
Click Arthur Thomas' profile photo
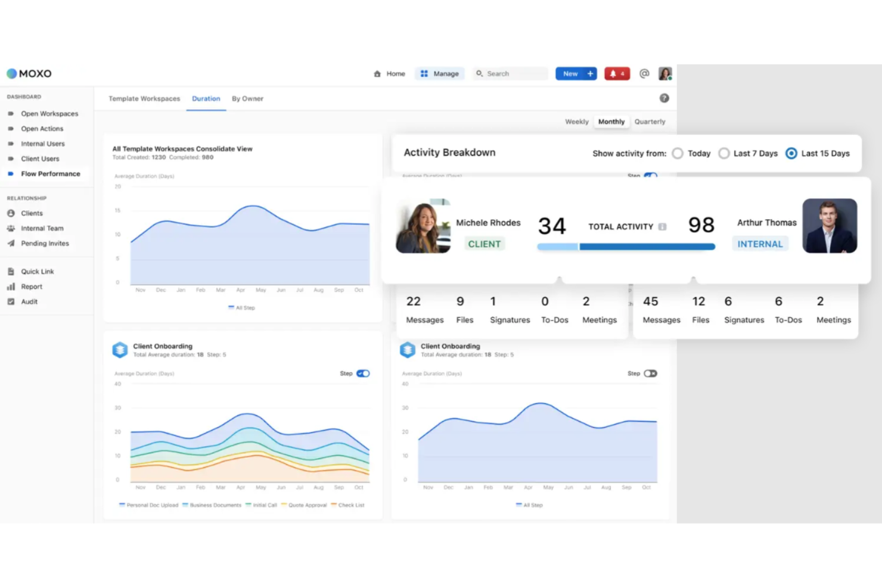point(830,226)
